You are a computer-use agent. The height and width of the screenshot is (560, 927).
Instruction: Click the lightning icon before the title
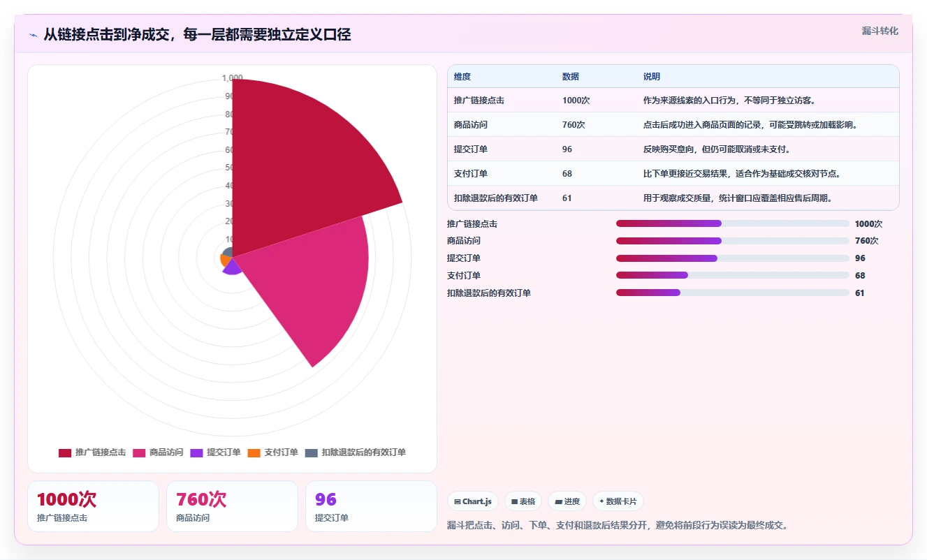[33, 35]
